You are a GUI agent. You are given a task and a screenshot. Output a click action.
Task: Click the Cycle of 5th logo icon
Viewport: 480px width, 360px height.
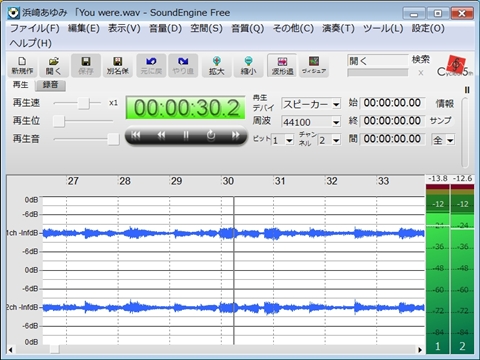455,66
